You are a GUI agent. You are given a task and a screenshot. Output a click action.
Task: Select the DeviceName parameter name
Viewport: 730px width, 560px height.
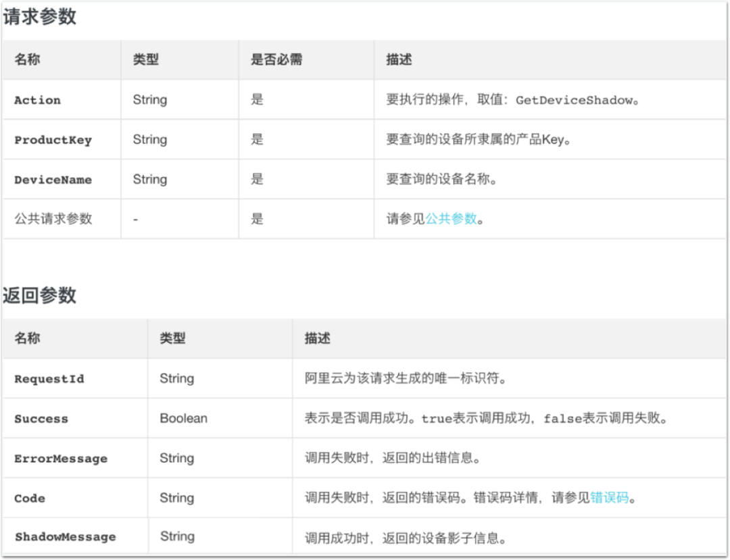pos(54,180)
